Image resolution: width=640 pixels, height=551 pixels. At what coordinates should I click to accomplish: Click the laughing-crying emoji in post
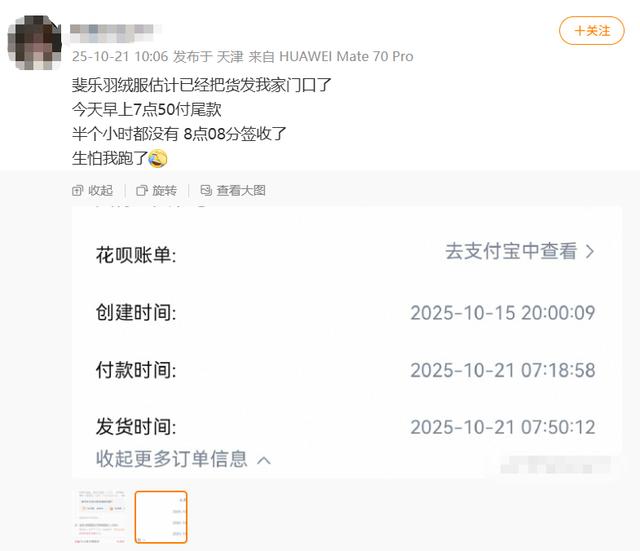coord(158,159)
